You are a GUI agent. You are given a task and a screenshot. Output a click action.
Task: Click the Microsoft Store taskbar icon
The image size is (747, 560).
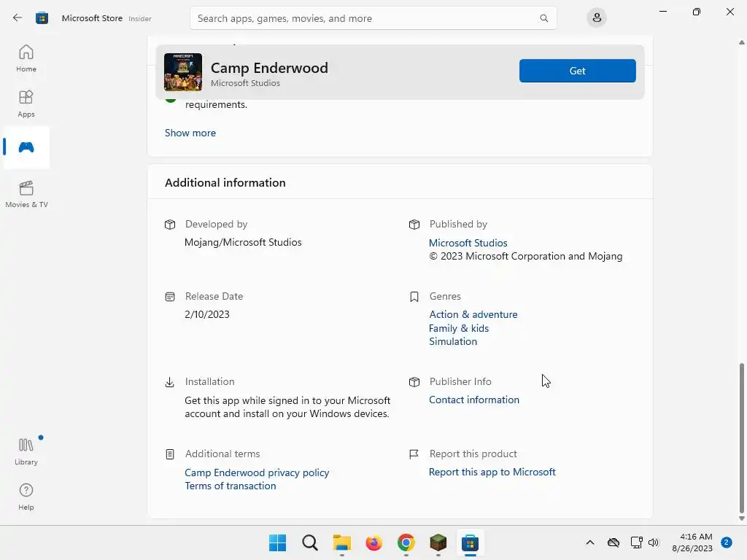(x=471, y=542)
